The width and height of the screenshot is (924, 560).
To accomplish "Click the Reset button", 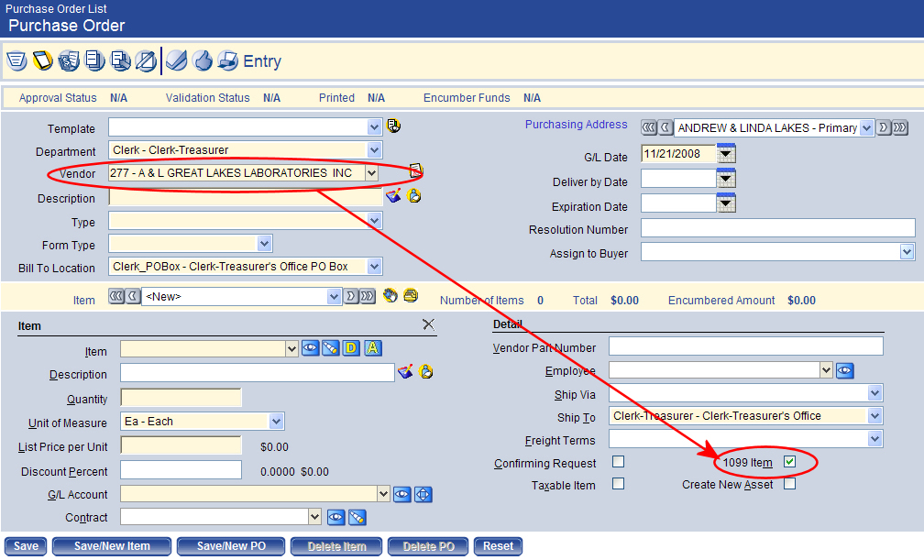I will [x=498, y=546].
